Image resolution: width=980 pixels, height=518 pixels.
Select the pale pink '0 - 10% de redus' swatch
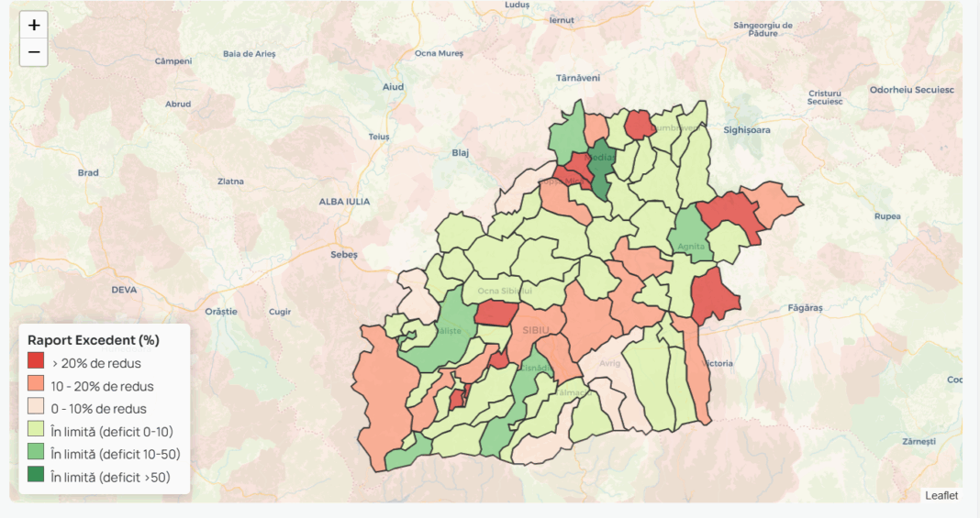click(36, 408)
